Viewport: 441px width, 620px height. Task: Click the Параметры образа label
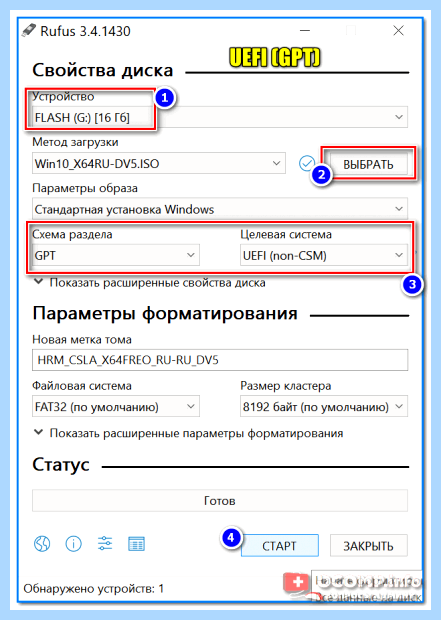[x=85, y=188]
